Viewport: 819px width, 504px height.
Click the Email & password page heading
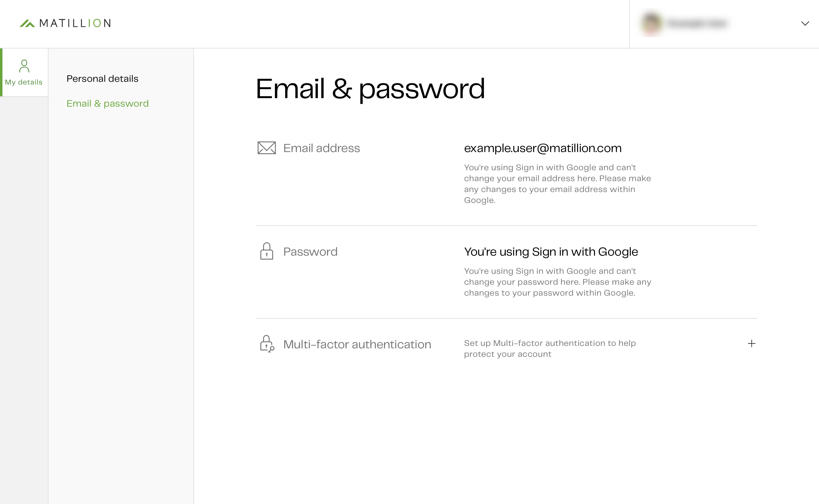[x=370, y=89]
